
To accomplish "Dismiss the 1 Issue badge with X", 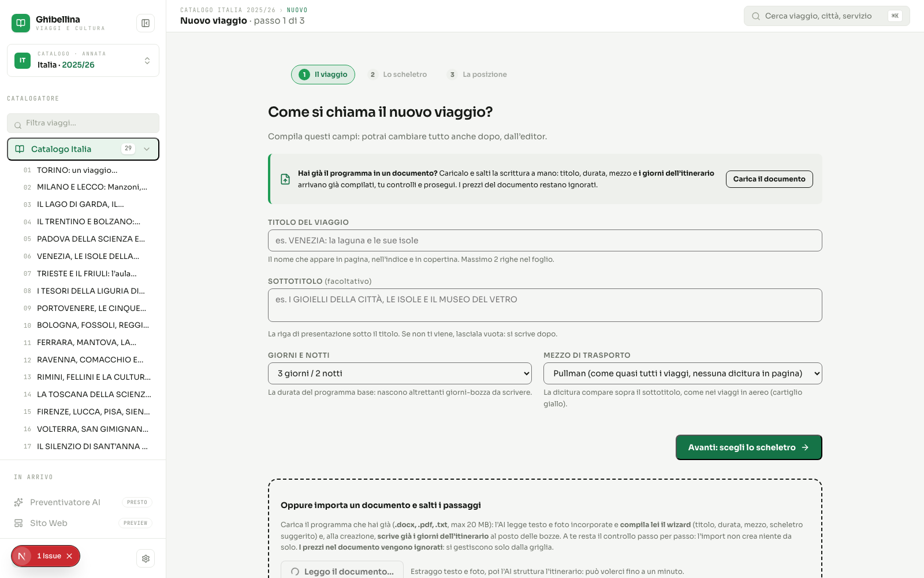I will pos(69,556).
